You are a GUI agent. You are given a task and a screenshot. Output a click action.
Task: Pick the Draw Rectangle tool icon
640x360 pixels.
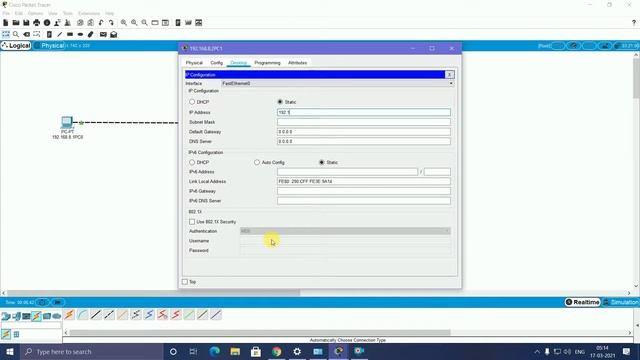(70, 34)
